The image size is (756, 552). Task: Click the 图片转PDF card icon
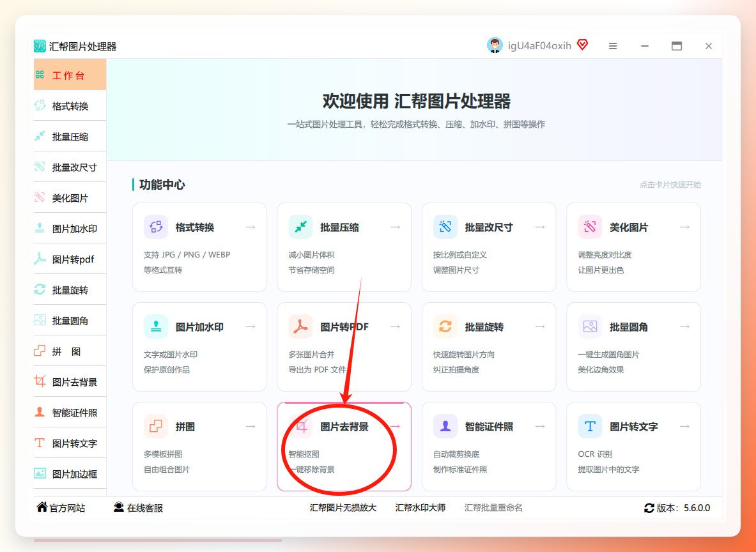(300, 326)
